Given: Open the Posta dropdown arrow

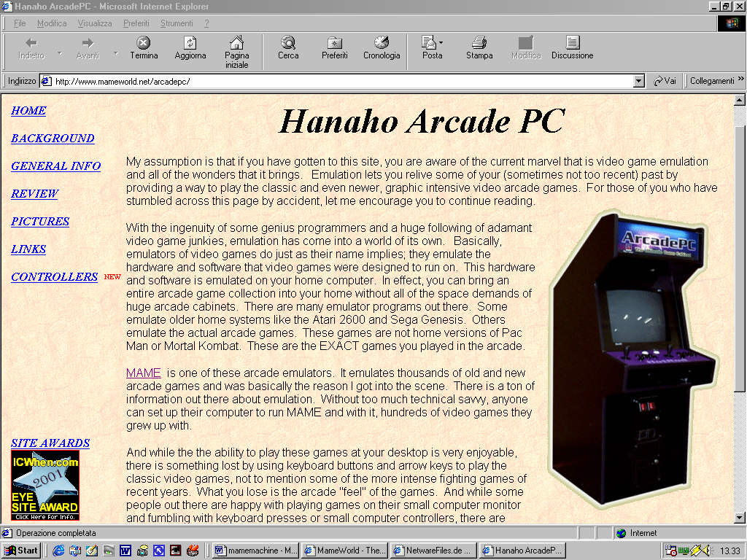Looking at the screenshot, I should pos(441,42).
